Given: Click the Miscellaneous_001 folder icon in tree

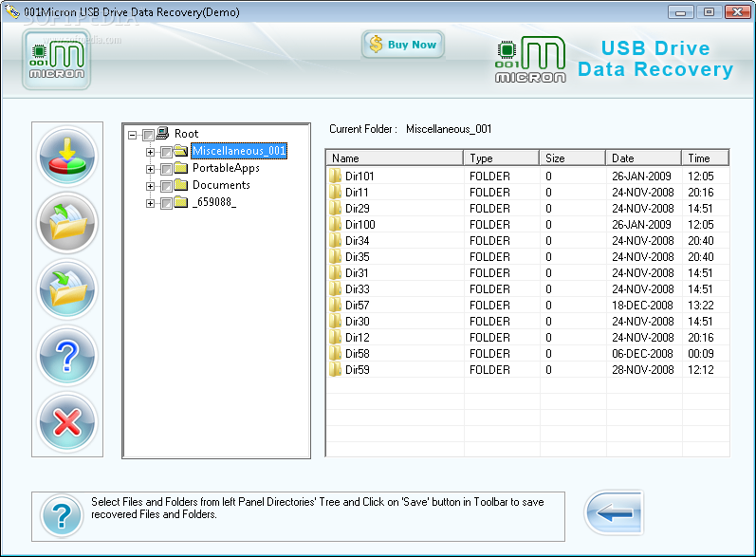Looking at the screenshot, I should 181,151.
